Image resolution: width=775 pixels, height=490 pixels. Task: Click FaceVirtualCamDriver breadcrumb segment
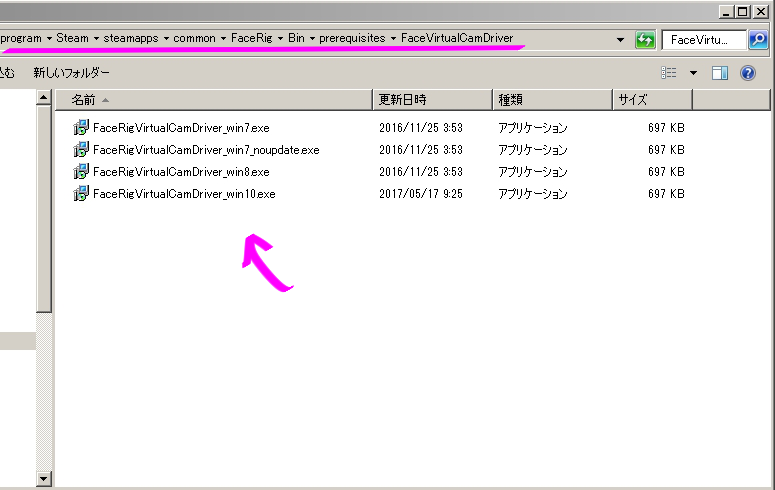(x=457, y=38)
